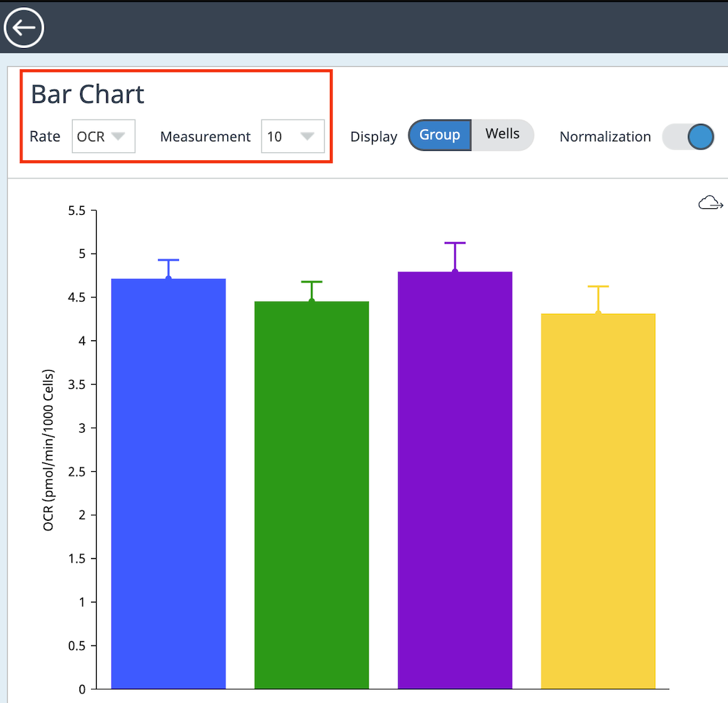Click the 5.5 y-axis tick label
This screenshot has height=703, width=728.
point(76,211)
